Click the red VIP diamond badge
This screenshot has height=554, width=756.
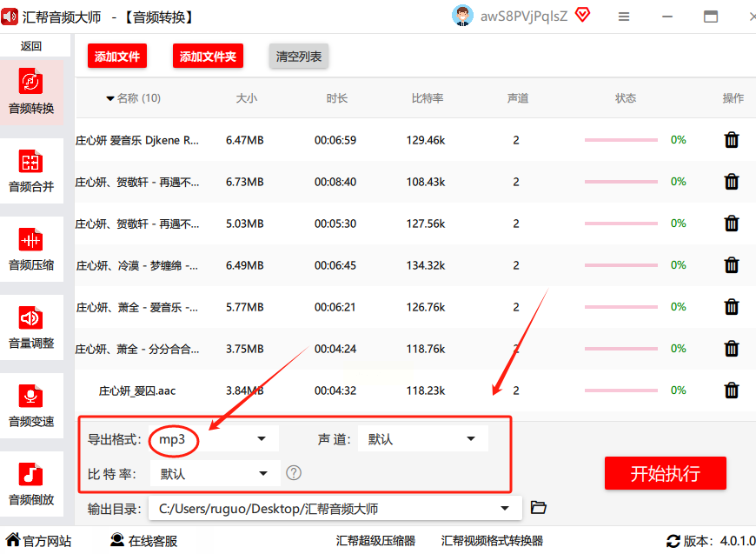pyautogui.click(x=582, y=16)
